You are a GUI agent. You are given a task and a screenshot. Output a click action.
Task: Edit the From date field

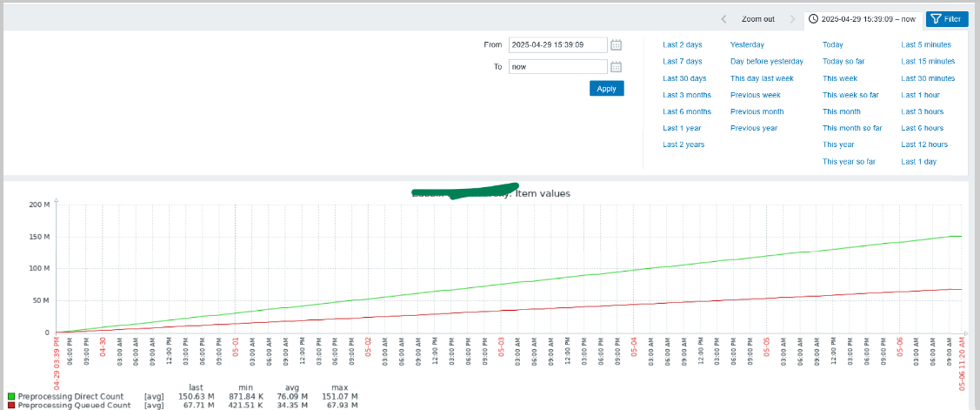coord(557,45)
